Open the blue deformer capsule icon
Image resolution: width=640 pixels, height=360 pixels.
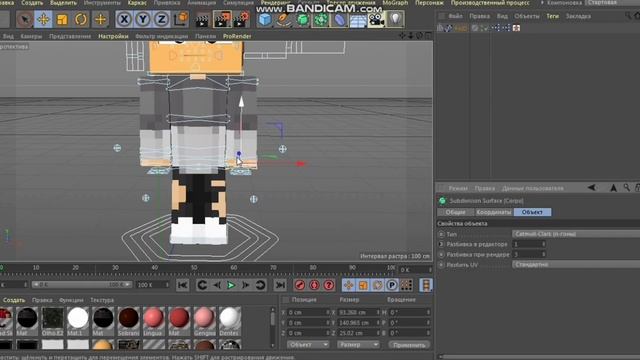coord(340,19)
